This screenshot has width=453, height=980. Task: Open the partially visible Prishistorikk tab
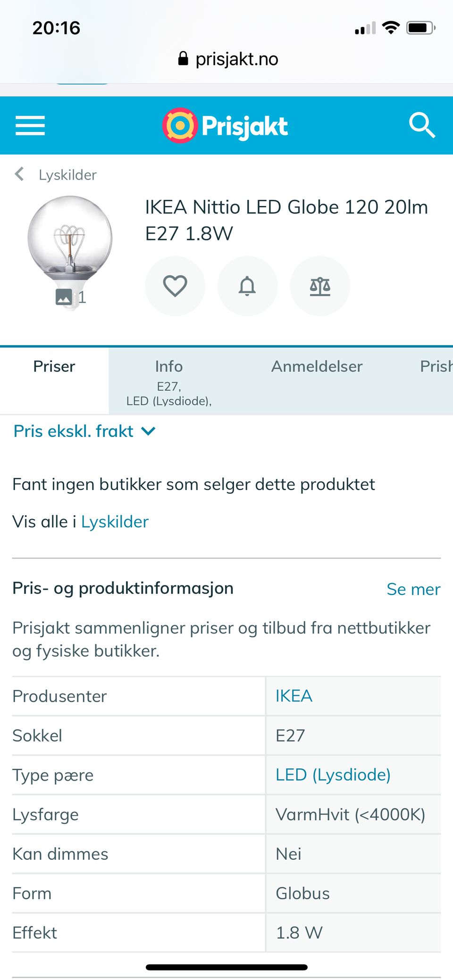pos(436,367)
